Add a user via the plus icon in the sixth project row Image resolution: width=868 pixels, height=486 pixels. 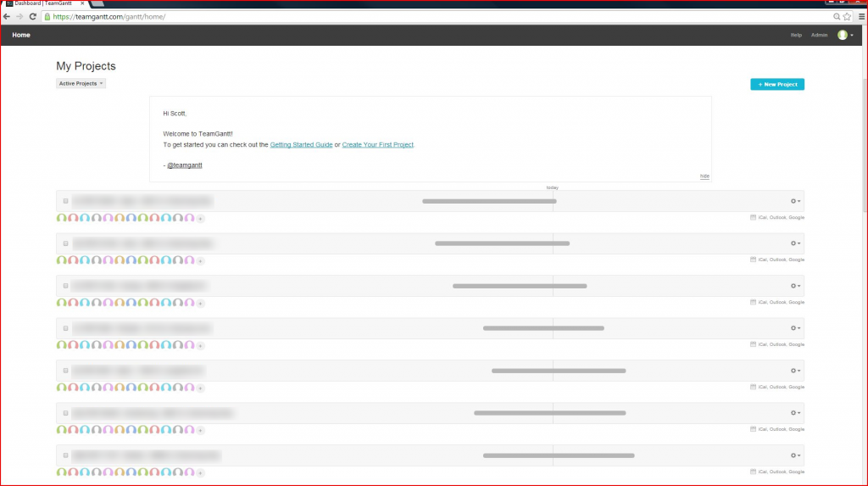pos(200,430)
